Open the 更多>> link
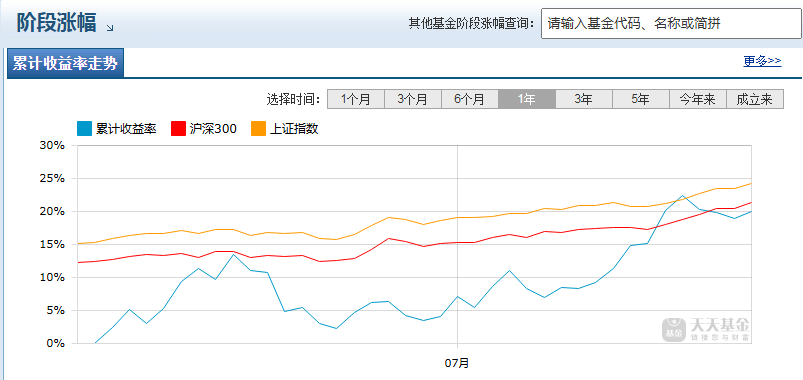Screen dimensions: 803x380 [x=763, y=61]
